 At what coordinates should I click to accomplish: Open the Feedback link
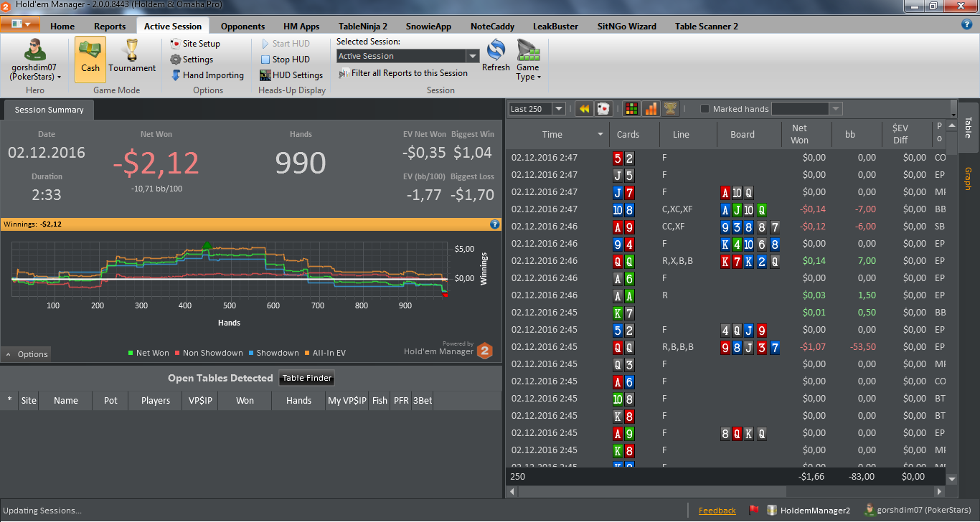coord(717,511)
